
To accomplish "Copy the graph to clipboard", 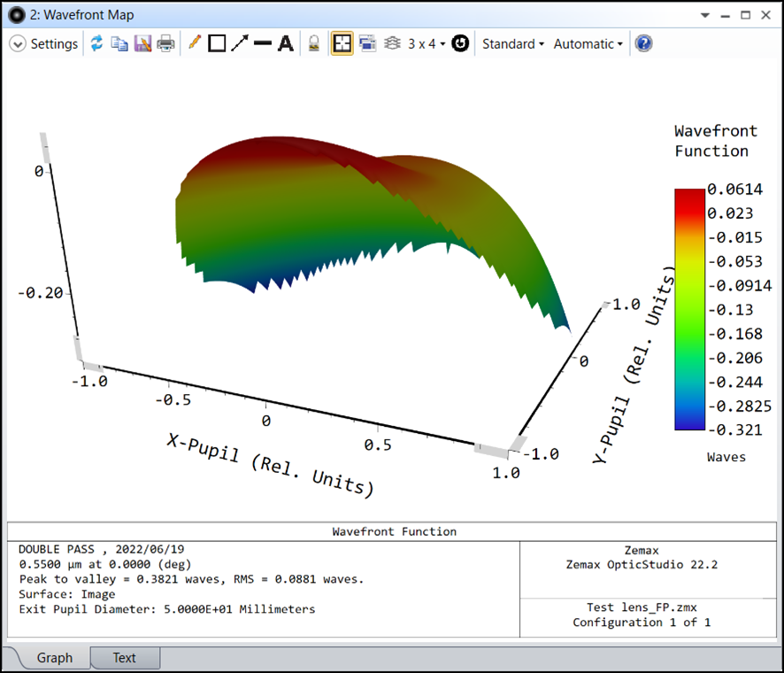I will pyautogui.click(x=119, y=43).
